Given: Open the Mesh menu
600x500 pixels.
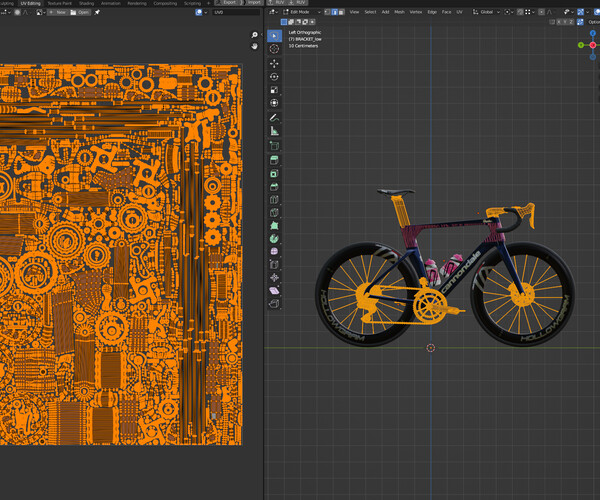Looking at the screenshot, I should click(399, 12).
